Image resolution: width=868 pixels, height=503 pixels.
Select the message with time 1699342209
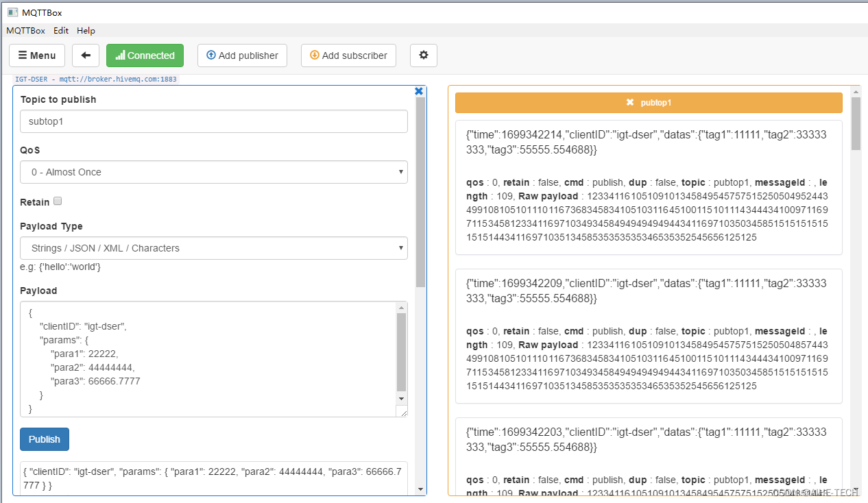tap(649, 336)
